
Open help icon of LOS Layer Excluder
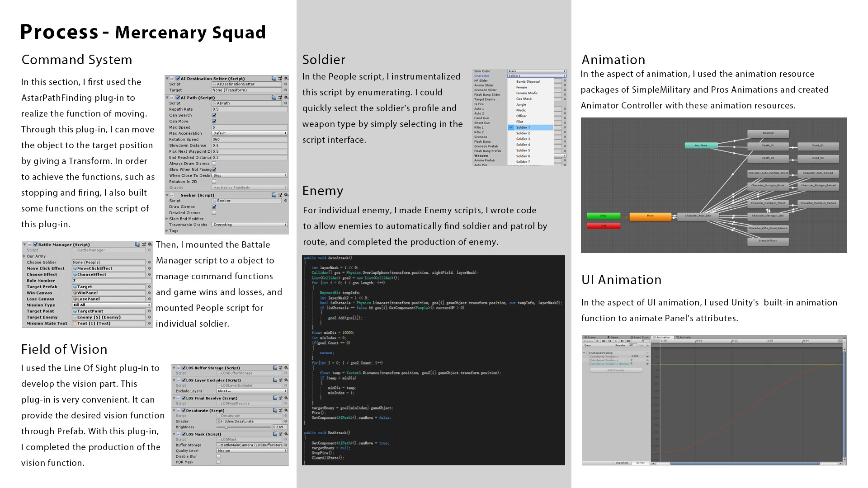[x=274, y=380]
